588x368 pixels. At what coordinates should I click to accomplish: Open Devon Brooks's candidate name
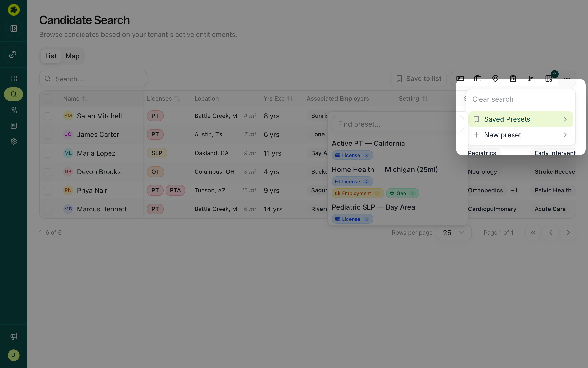pyautogui.click(x=99, y=172)
